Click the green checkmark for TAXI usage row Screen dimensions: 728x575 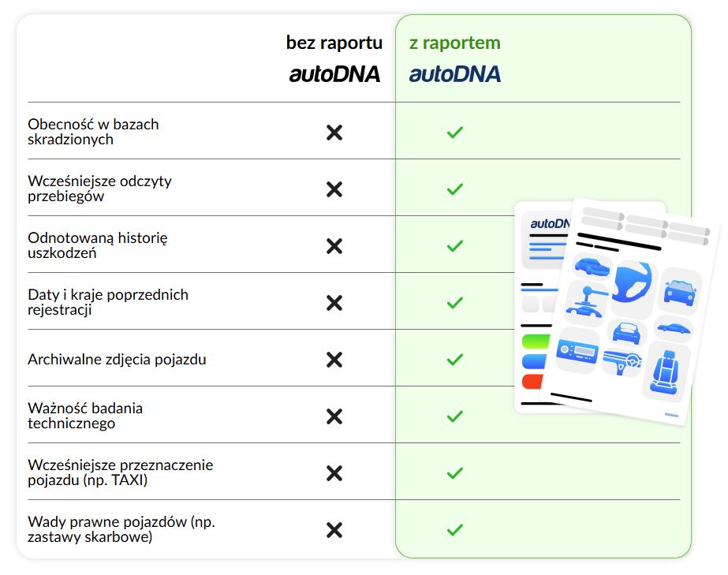click(454, 473)
